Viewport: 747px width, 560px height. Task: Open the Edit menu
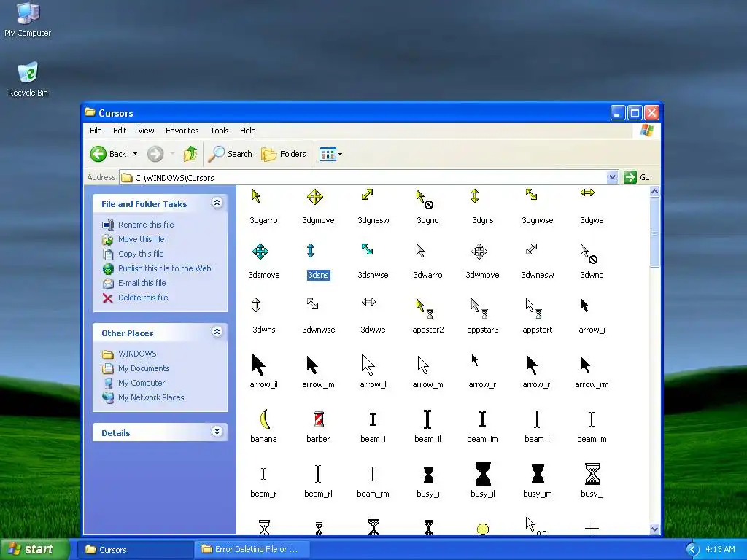tap(120, 131)
